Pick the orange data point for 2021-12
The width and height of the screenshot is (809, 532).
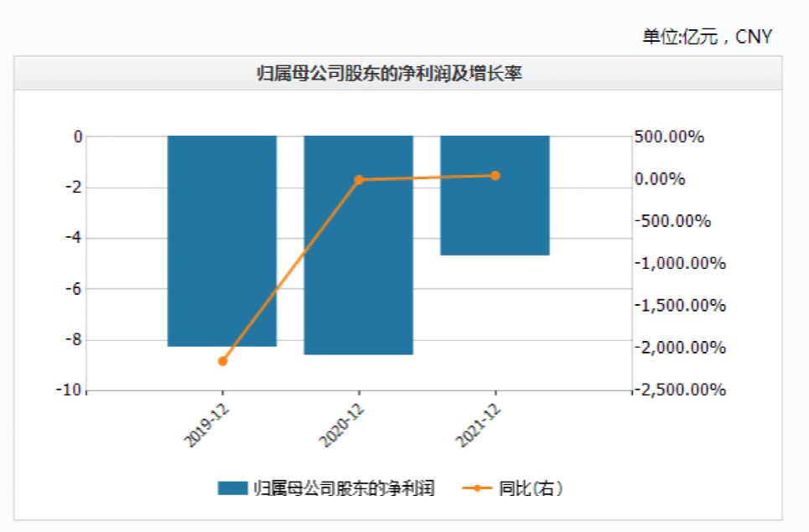click(495, 175)
